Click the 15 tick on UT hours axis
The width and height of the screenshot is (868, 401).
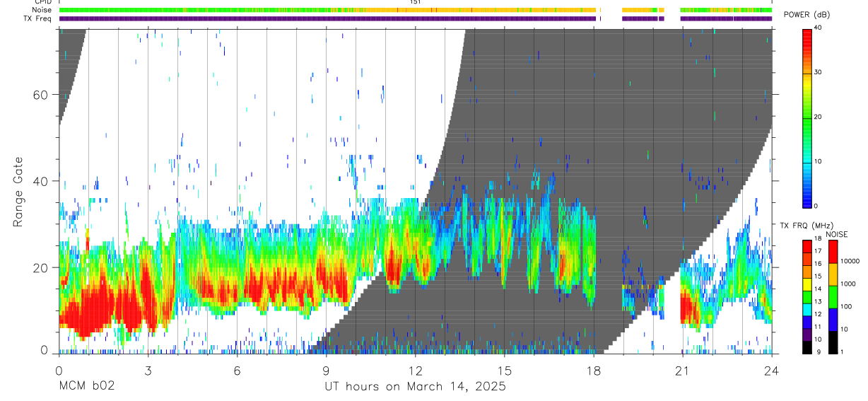point(504,370)
